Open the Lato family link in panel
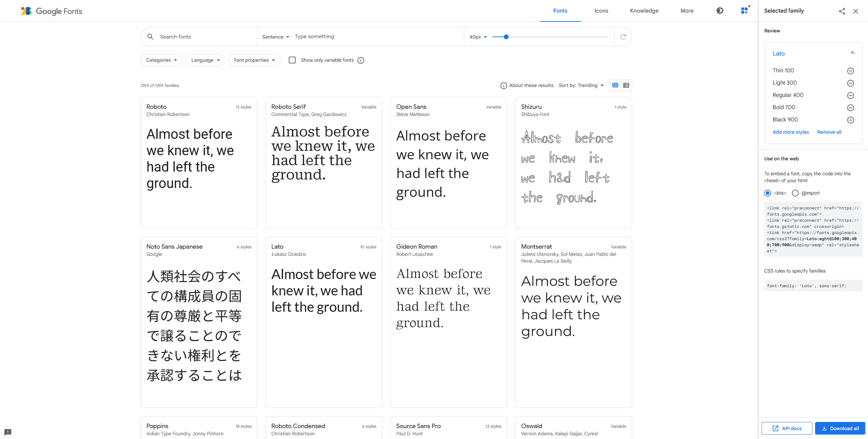868x439 pixels. click(779, 54)
